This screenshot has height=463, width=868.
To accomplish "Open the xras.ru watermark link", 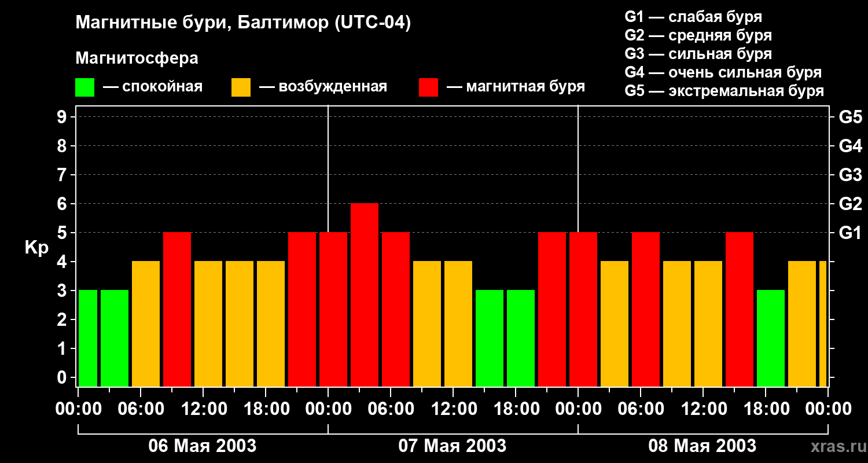I will pyautogui.click(x=836, y=446).
